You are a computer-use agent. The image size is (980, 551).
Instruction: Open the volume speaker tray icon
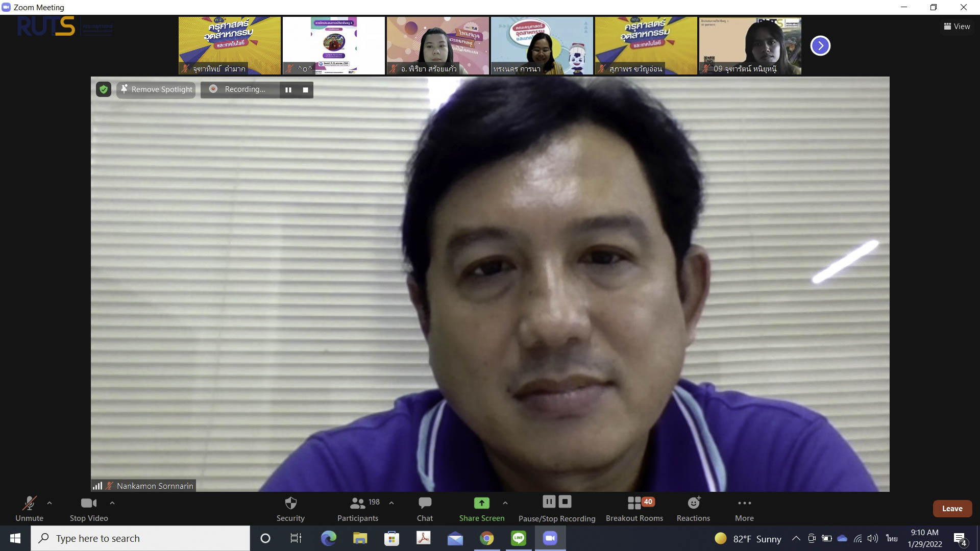(x=873, y=538)
